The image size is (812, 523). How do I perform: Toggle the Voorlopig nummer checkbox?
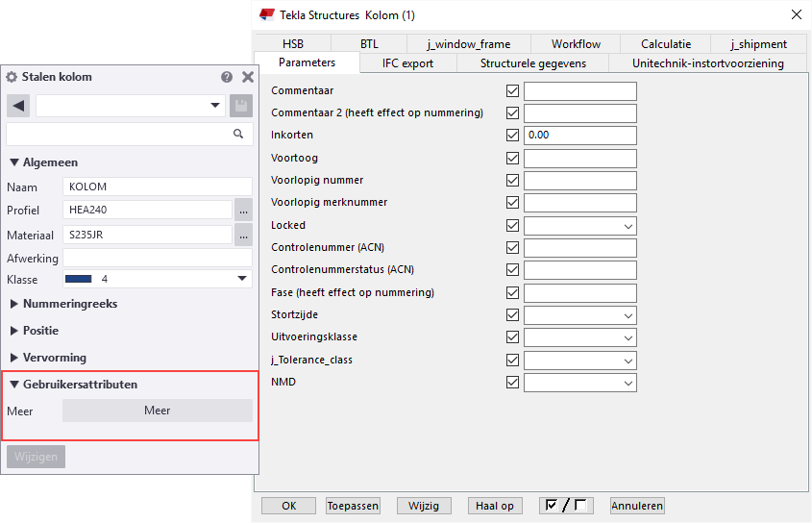pyautogui.click(x=513, y=181)
